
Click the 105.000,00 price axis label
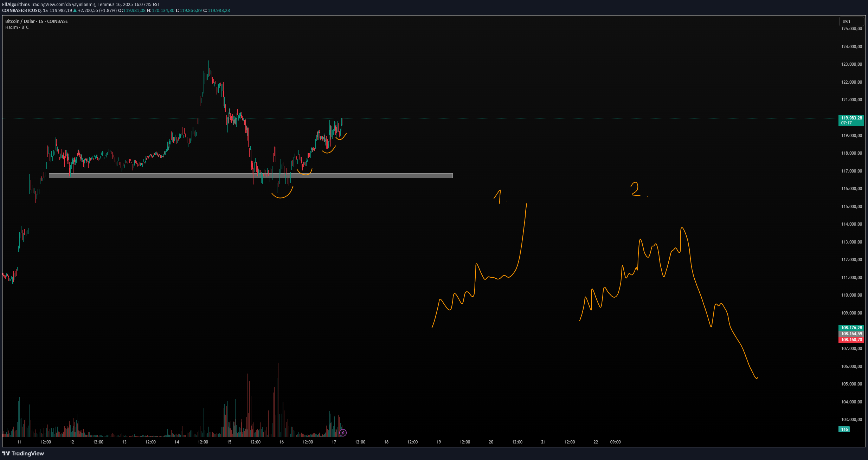[851, 384]
